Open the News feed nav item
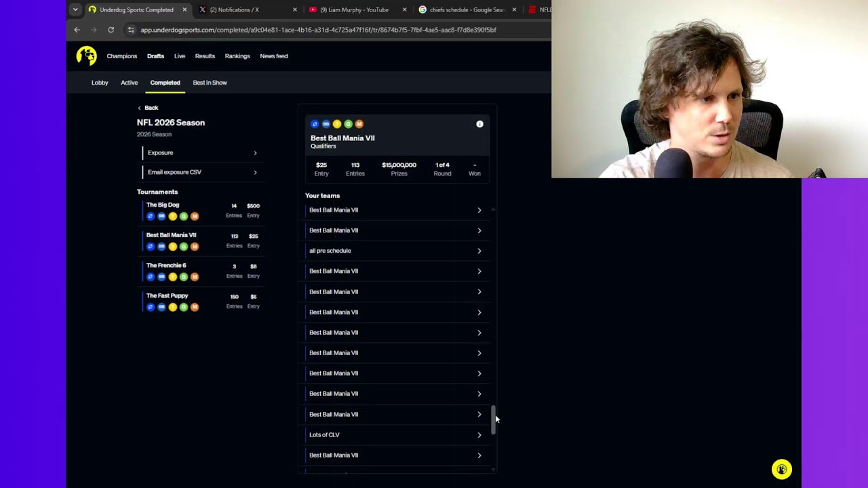The image size is (868, 488). tap(274, 56)
